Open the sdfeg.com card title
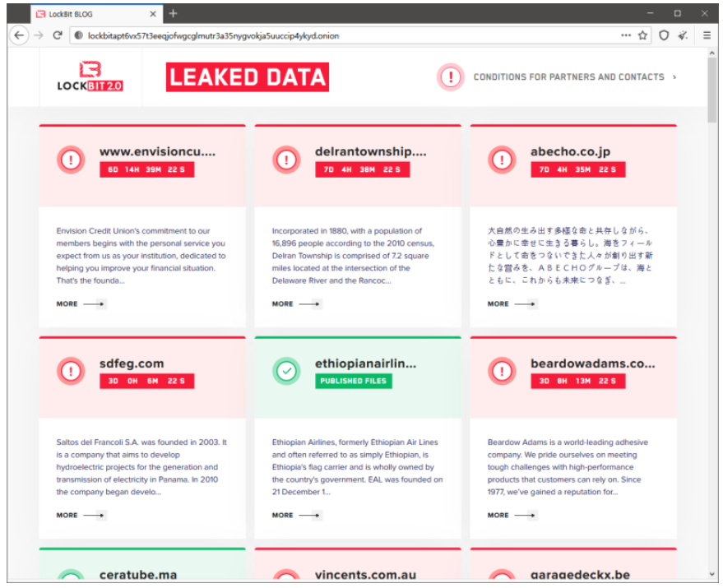This screenshot has width=723, height=588. [x=132, y=363]
